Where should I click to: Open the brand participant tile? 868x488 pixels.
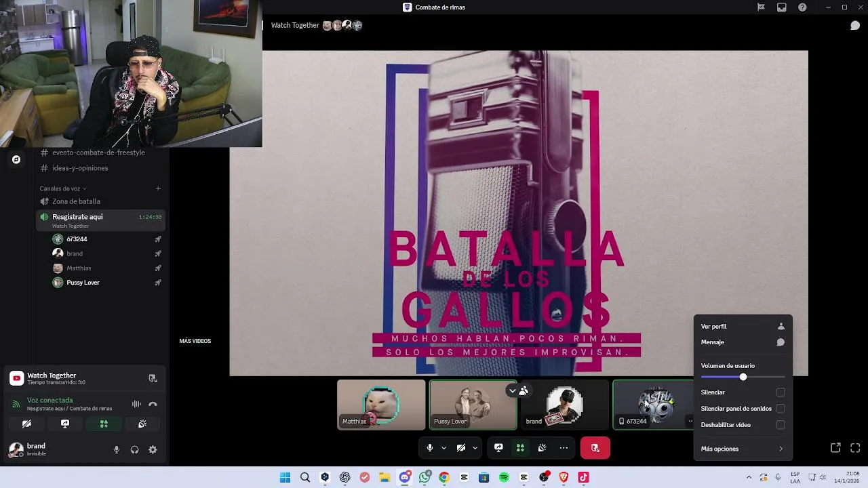tap(564, 405)
